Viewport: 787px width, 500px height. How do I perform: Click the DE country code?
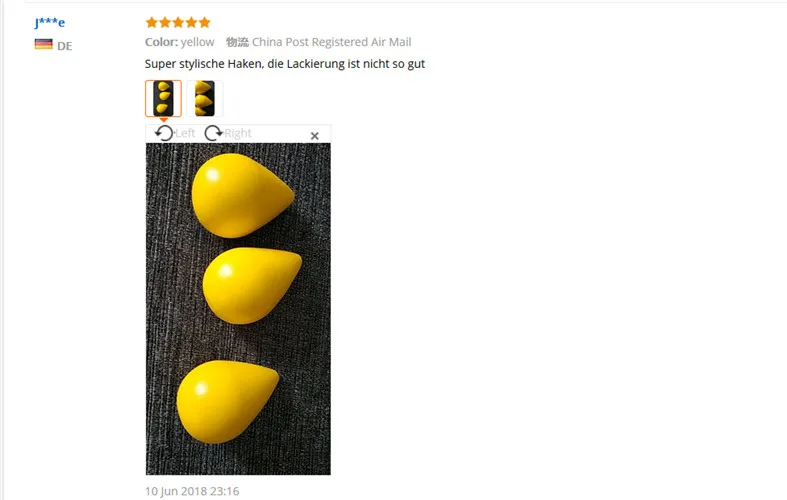click(x=64, y=46)
